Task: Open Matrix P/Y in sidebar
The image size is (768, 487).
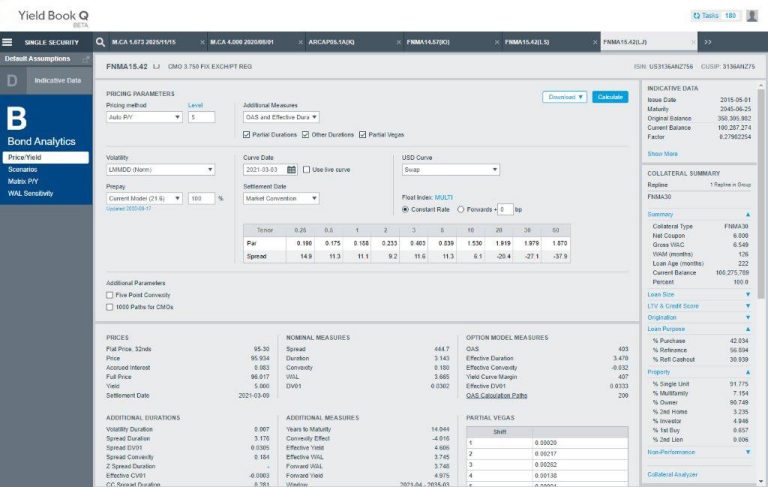Action: coord(23,181)
